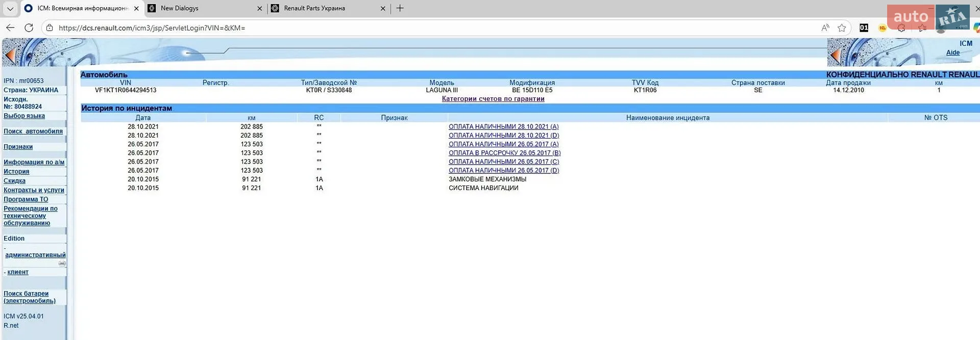Open Выбор языка language selection
The image size is (980, 340).
[24, 116]
